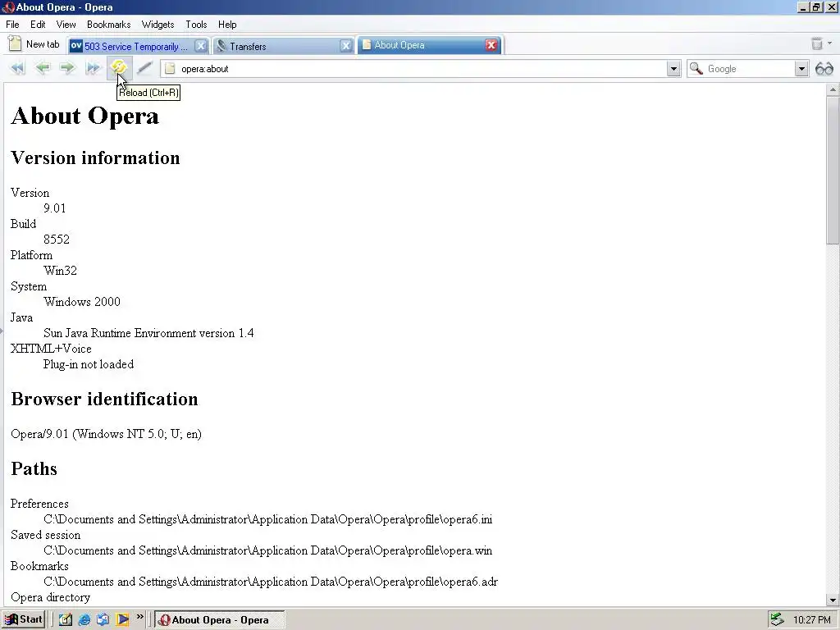Screen dimensions: 840x630
Task: Open the closed tabs trash icon
Action: (x=816, y=44)
